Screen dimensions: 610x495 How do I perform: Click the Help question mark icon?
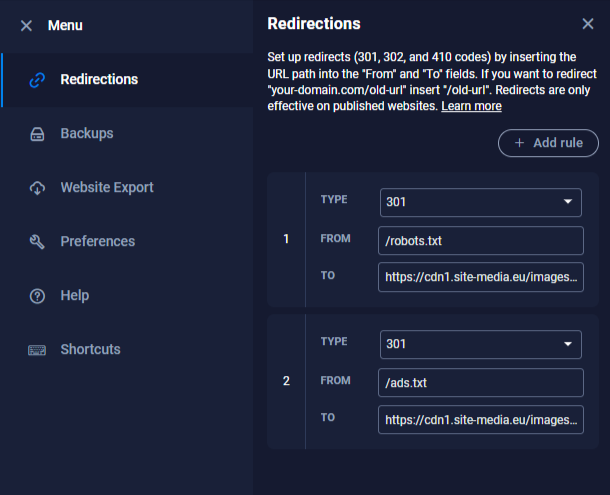point(37,296)
